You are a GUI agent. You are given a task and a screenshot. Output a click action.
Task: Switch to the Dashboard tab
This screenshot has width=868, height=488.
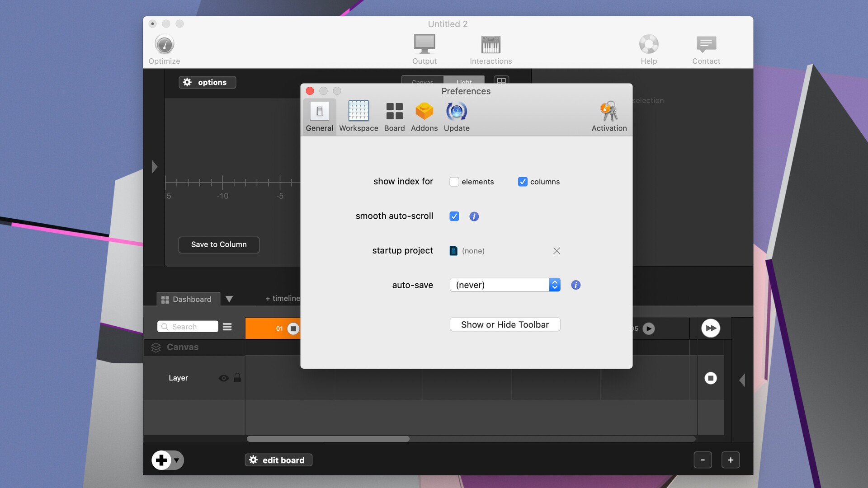(x=187, y=299)
